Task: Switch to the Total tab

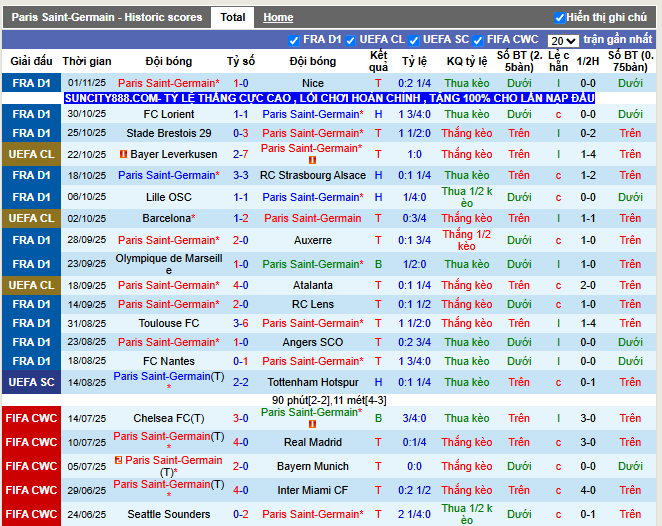Action: pyautogui.click(x=233, y=17)
